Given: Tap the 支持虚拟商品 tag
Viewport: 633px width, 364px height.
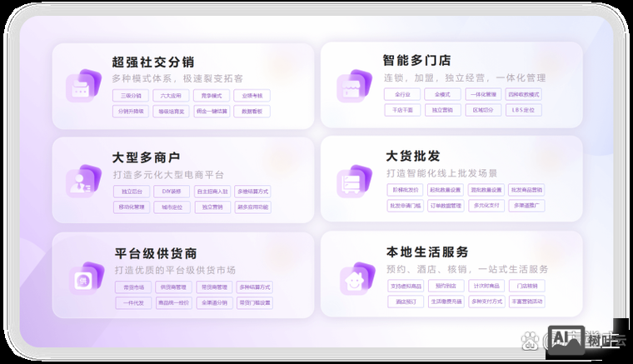Looking at the screenshot, I should point(406,286).
